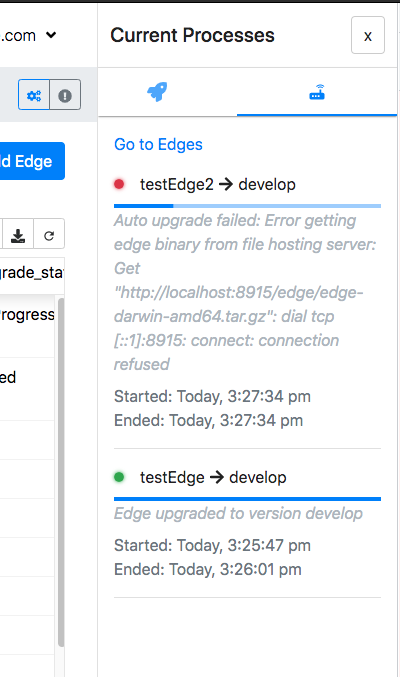This screenshot has height=677, width=400.
Task: Click the red status dot for testEdge2
Action: (x=119, y=184)
